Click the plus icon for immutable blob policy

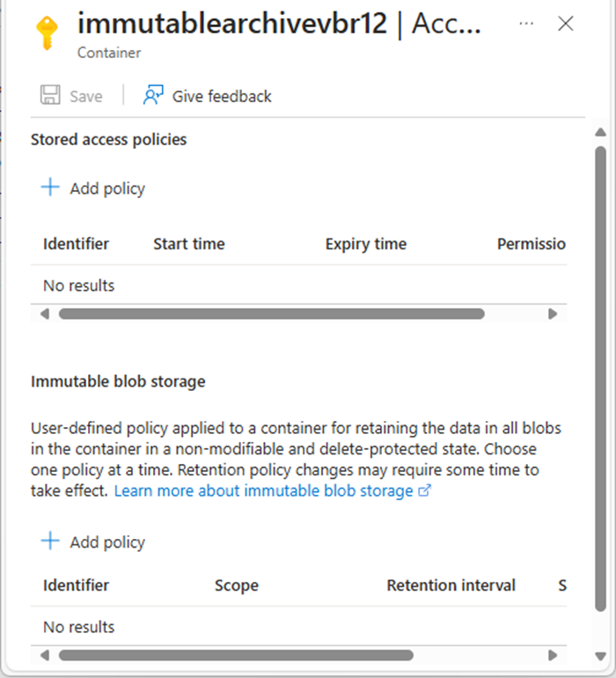(51, 542)
